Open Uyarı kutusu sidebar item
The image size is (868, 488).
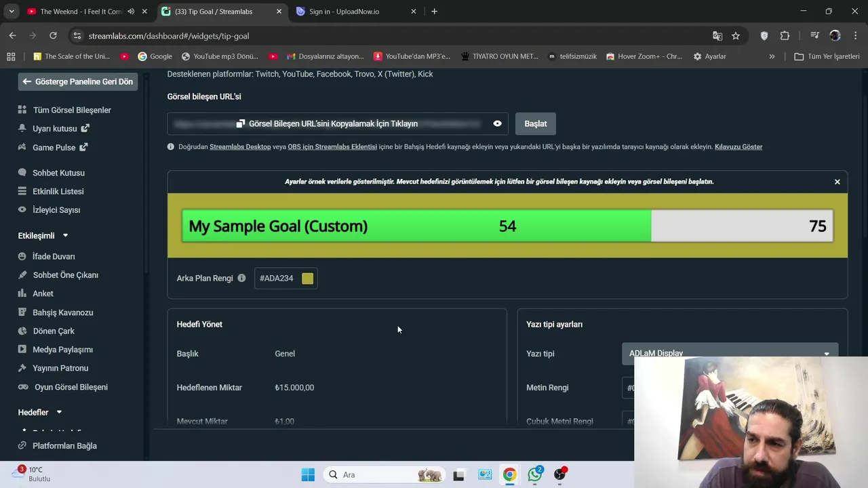point(54,128)
